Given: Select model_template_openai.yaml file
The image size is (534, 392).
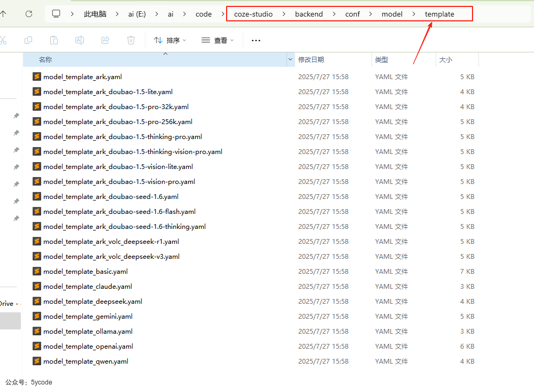Looking at the screenshot, I should point(88,346).
